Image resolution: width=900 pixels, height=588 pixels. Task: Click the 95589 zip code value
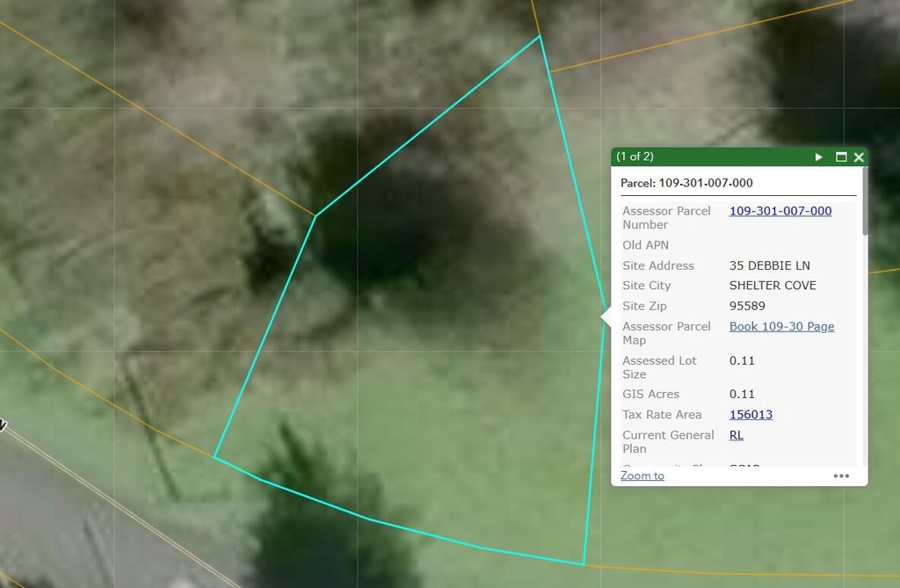click(747, 306)
